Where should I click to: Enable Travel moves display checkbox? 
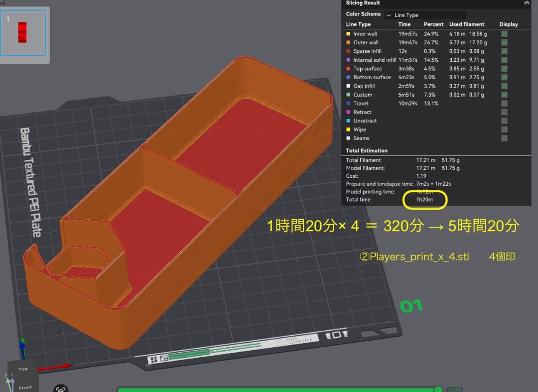tap(504, 104)
